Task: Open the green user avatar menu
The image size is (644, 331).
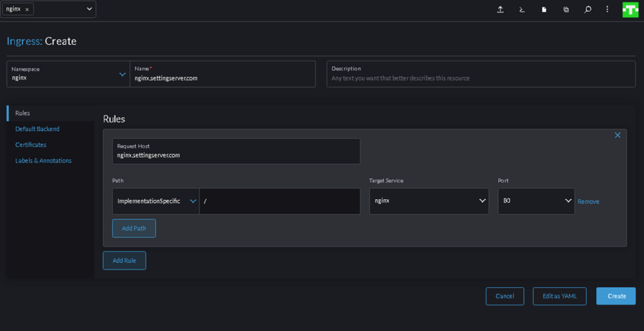Action: tap(630, 10)
